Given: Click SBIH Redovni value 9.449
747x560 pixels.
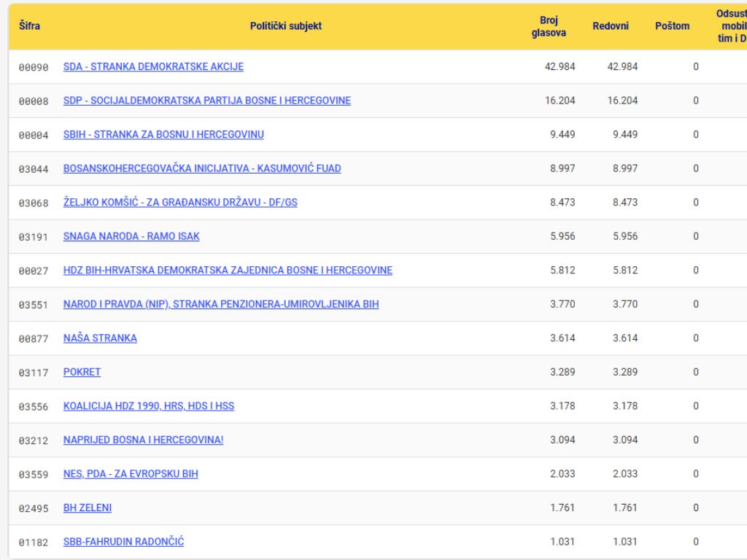Looking at the screenshot, I should 625,134.
